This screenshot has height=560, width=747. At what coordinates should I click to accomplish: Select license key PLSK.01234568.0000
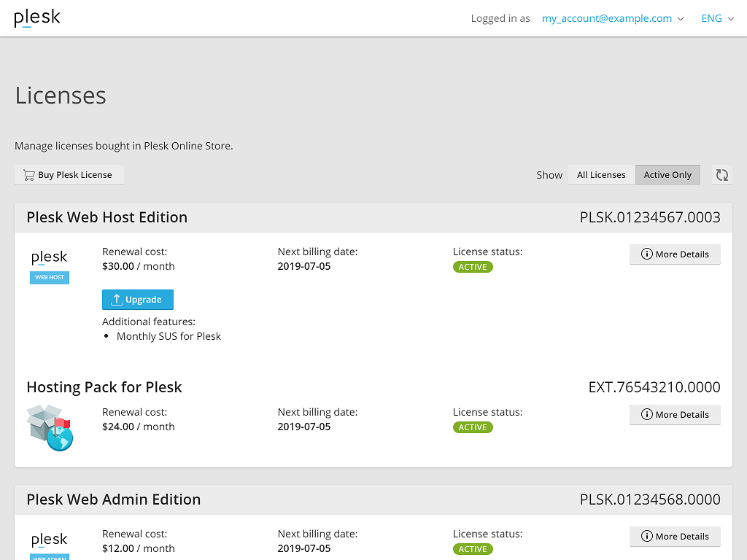point(650,499)
